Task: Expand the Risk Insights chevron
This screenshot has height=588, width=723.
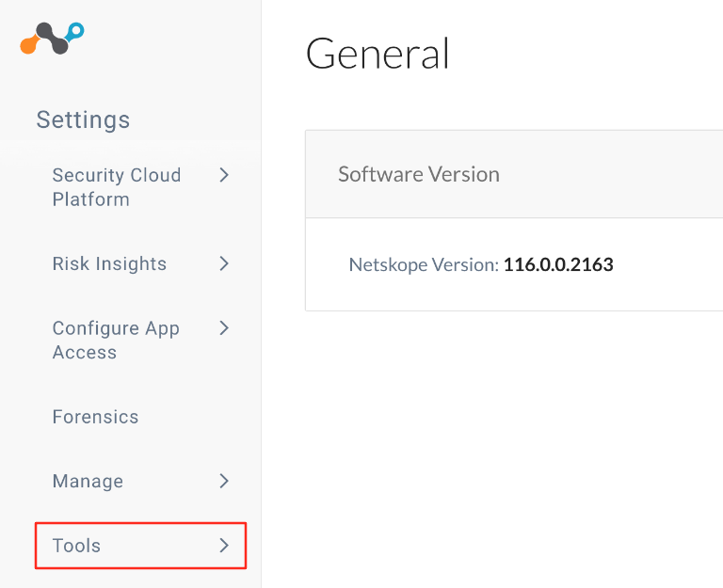Action: [224, 263]
